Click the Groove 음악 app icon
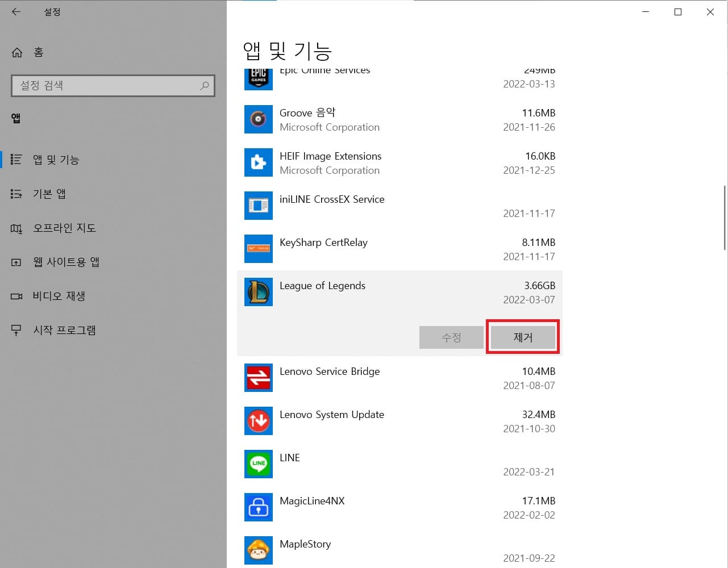The height and width of the screenshot is (568, 728). pos(259,119)
